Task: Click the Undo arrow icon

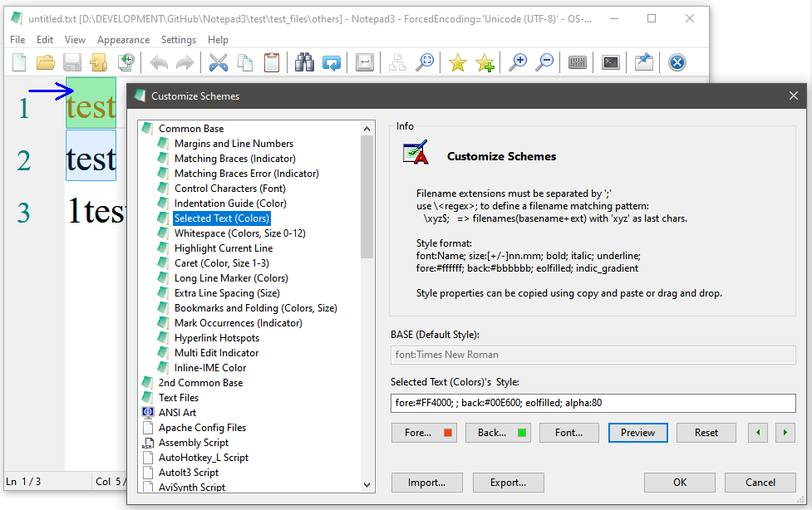Action: click(x=159, y=62)
